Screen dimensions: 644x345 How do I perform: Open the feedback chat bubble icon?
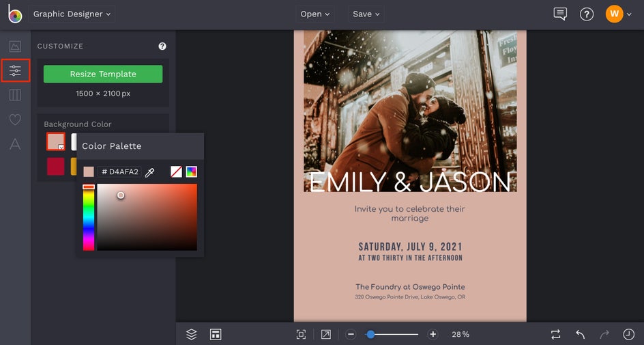560,14
